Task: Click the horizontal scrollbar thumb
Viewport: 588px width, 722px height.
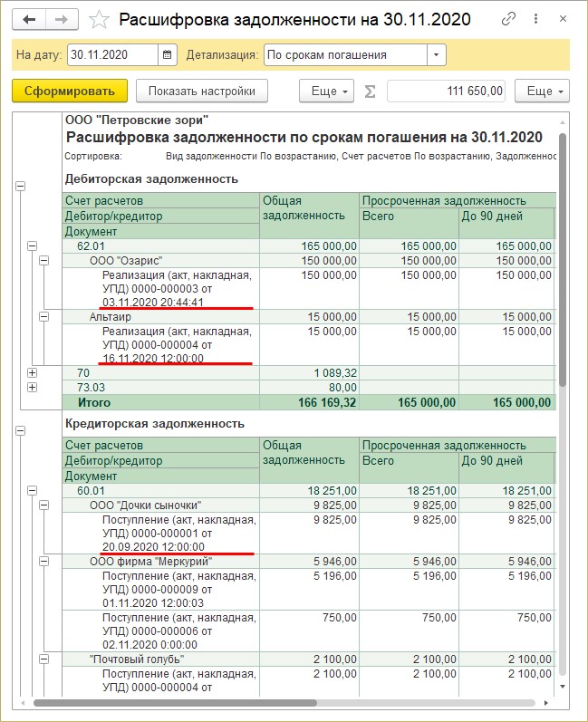Action: 175,703
